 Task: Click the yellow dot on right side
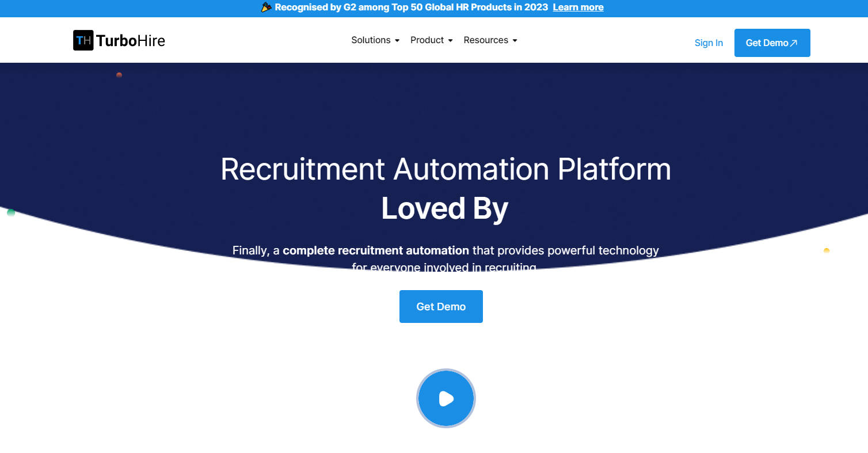point(826,250)
